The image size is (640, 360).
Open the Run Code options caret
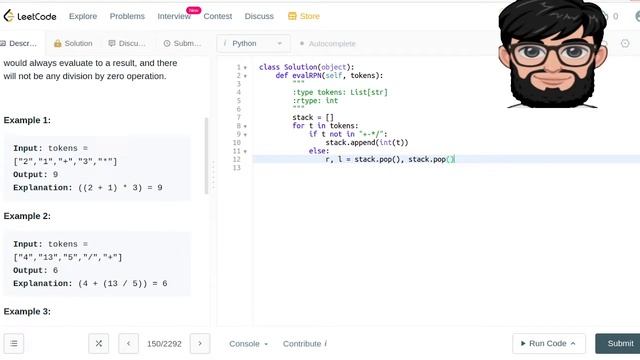coord(573,344)
